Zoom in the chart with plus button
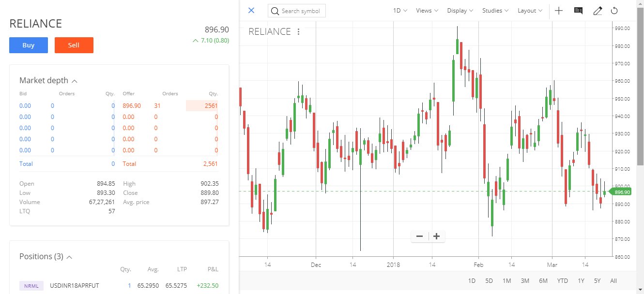This screenshot has width=644, height=294. (436, 236)
